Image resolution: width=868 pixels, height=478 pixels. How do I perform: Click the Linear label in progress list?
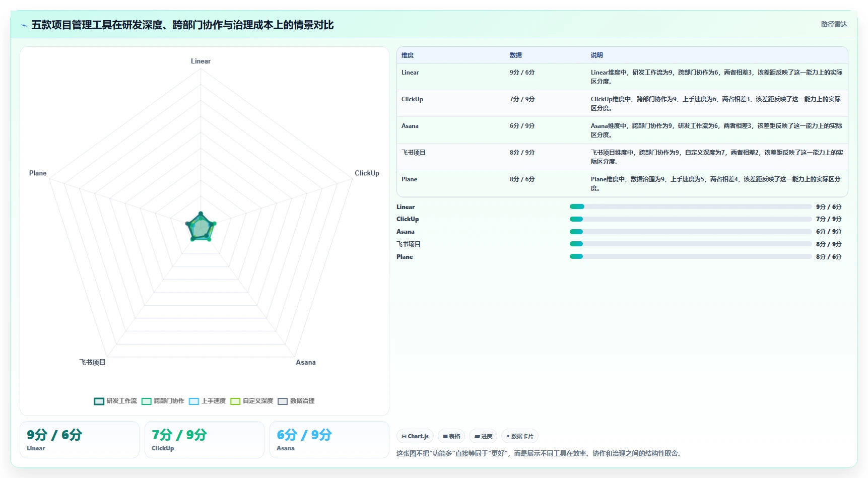[x=406, y=207]
